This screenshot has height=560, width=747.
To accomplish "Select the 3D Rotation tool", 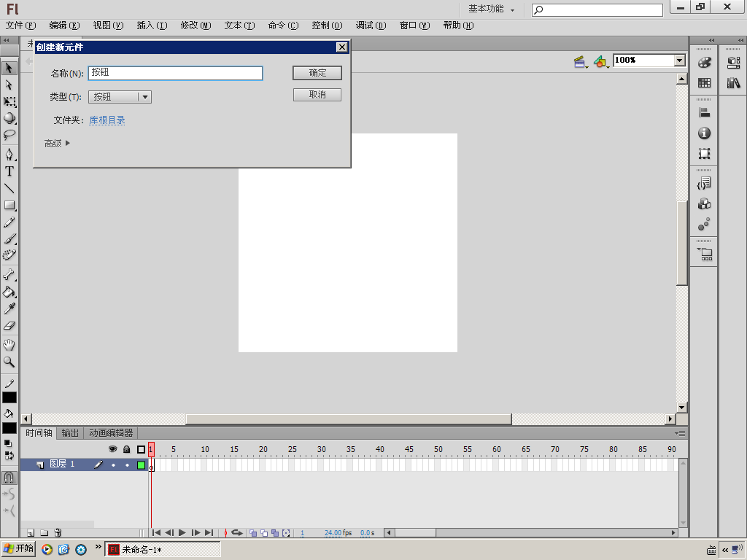I will coord(9,118).
